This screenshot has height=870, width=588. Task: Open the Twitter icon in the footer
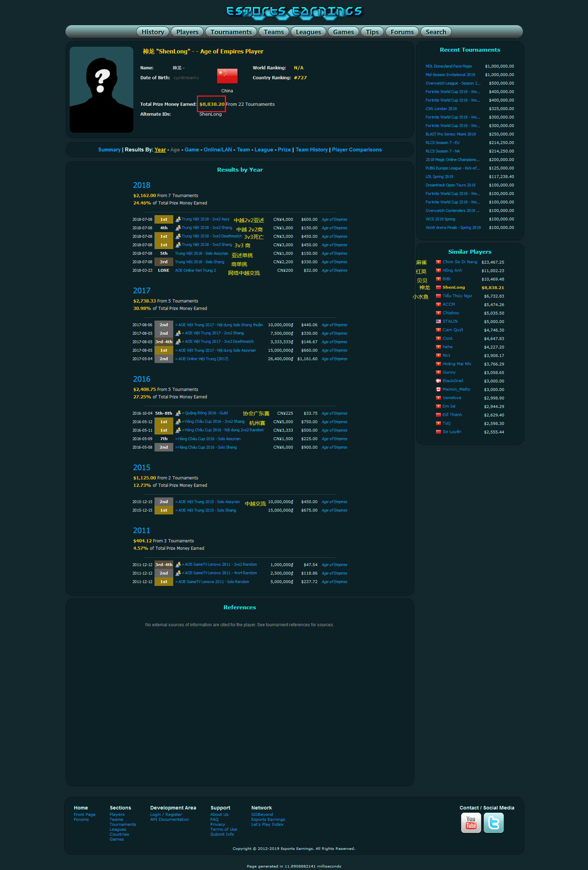click(x=493, y=823)
